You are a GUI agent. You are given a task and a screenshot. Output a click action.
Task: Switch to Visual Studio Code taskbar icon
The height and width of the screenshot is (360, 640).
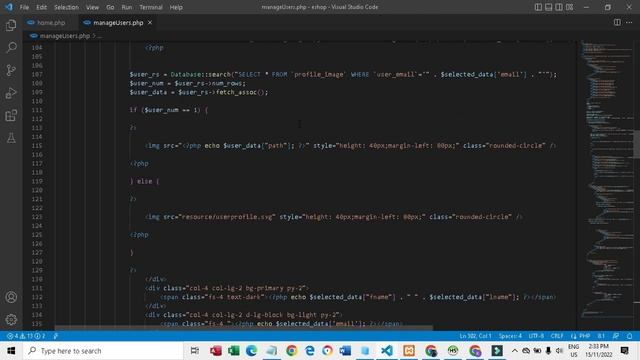click(x=387, y=351)
